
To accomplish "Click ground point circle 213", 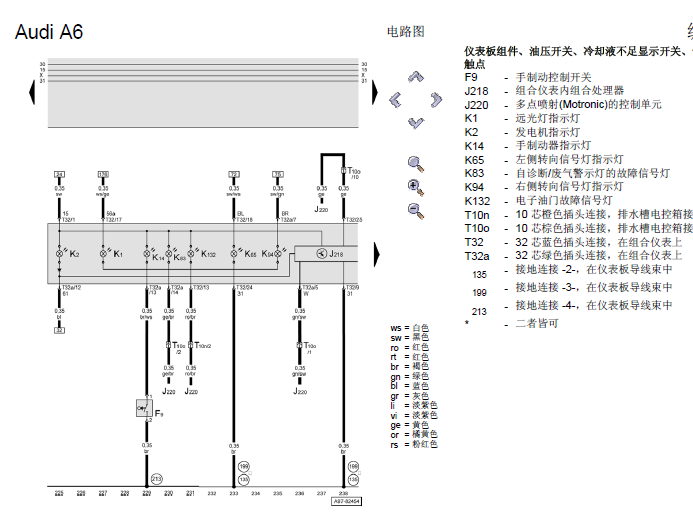I will pyautogui.click(x=156, y=479).
